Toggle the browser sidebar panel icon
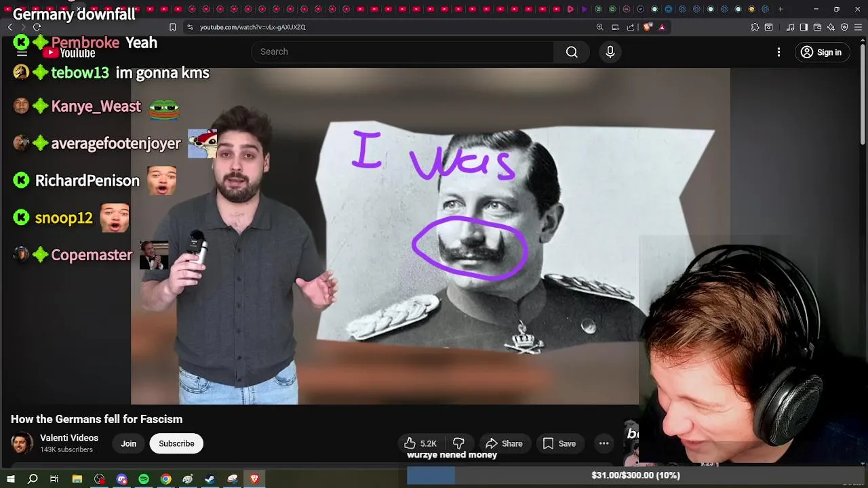 [x=804, y=27]
